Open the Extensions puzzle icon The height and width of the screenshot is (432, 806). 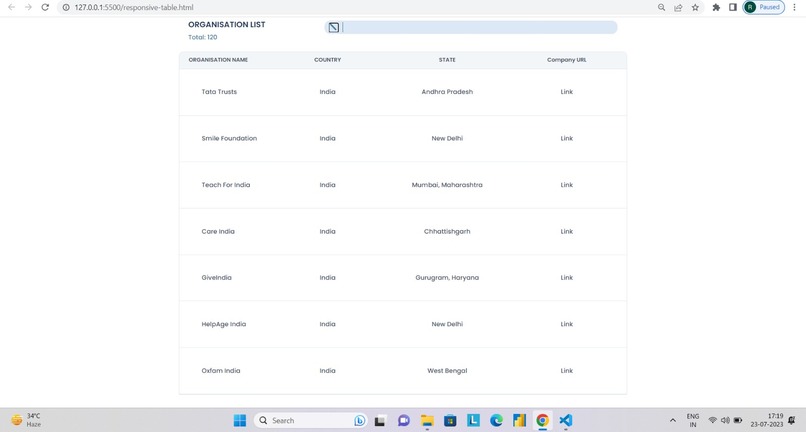tap(716, 7)
